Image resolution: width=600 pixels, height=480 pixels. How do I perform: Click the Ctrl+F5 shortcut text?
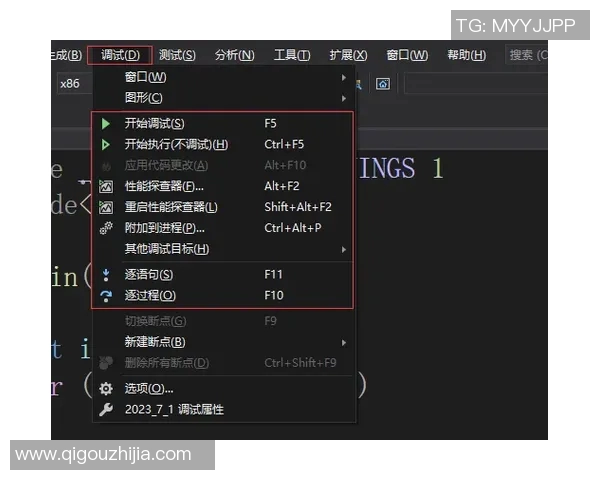[x=284, y=145]
